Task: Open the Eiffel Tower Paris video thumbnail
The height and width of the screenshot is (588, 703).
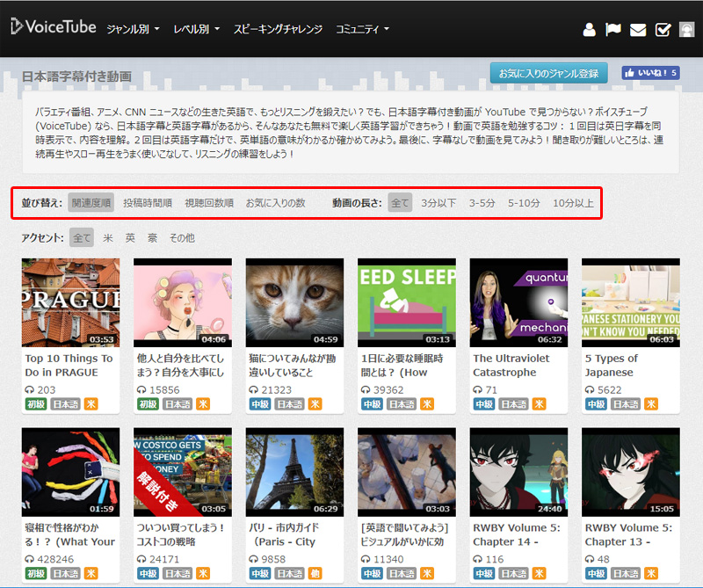Action: pos(294,471)
